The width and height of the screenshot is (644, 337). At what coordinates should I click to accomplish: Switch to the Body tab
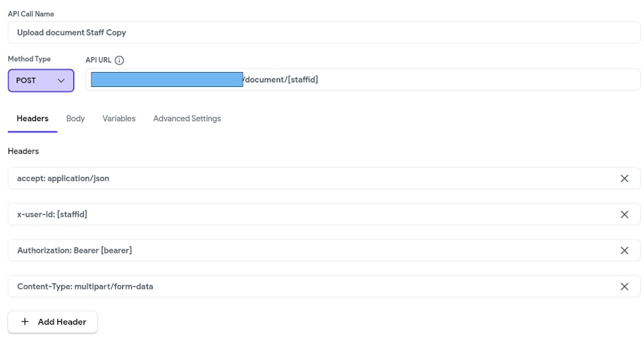[x=75, y=118]
